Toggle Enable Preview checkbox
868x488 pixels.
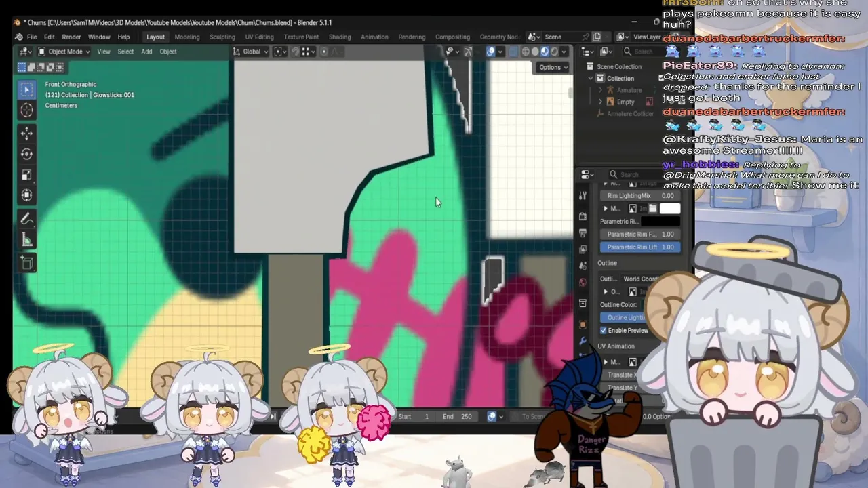point(604,330)
